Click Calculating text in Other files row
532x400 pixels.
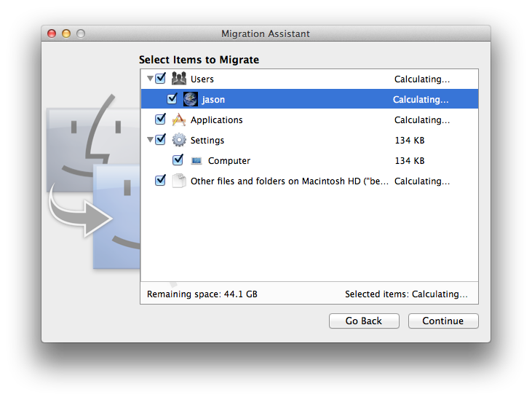(421, 181)
